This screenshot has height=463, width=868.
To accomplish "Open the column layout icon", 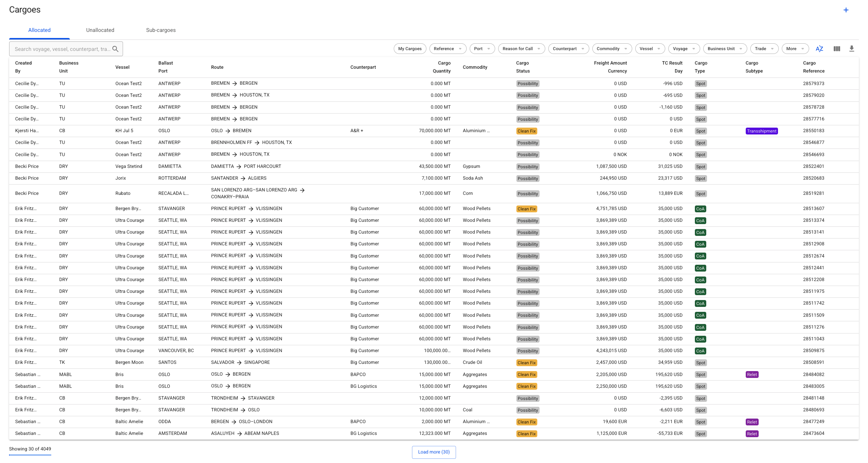I will click(836, 49).
